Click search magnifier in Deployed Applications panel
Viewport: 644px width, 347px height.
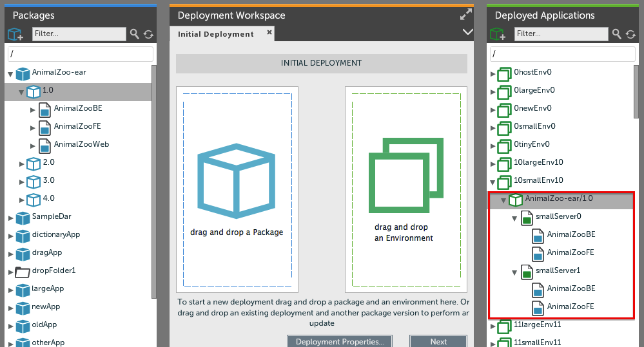coord(617,34)
